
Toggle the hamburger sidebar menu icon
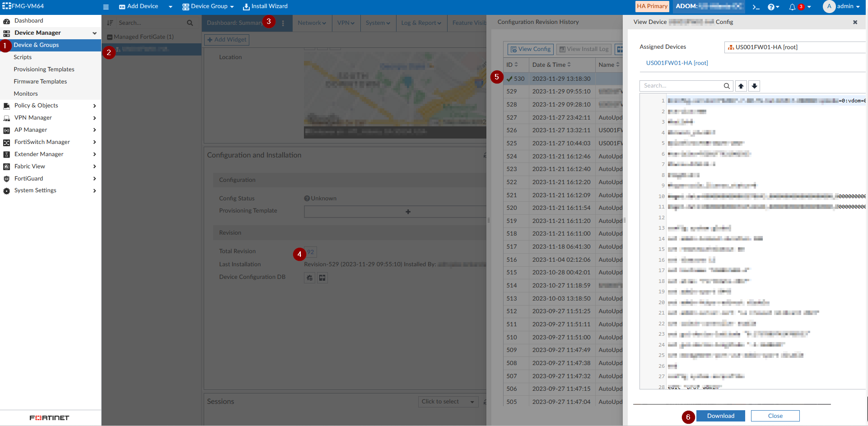(x=106, y=7)
